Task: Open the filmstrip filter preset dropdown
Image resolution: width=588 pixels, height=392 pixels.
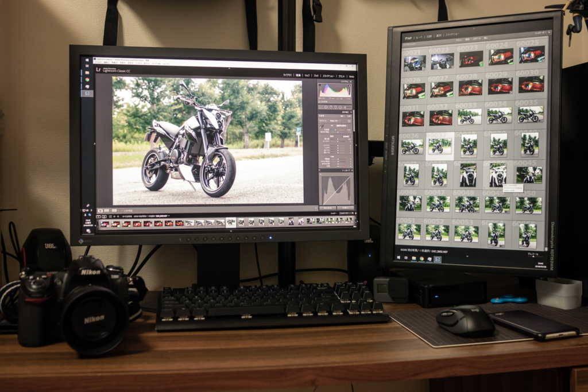Action: (346, 214)
